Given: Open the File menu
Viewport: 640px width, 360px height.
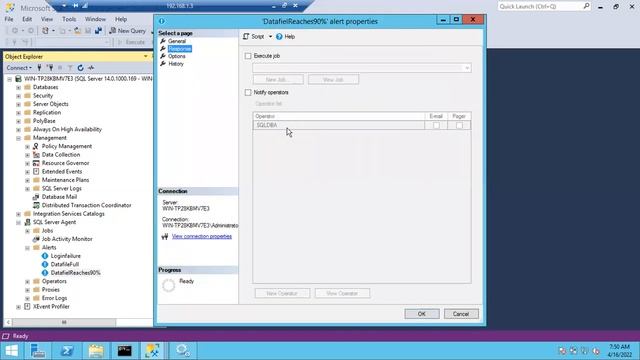Looking at the screenshot, I should point(9,19).
